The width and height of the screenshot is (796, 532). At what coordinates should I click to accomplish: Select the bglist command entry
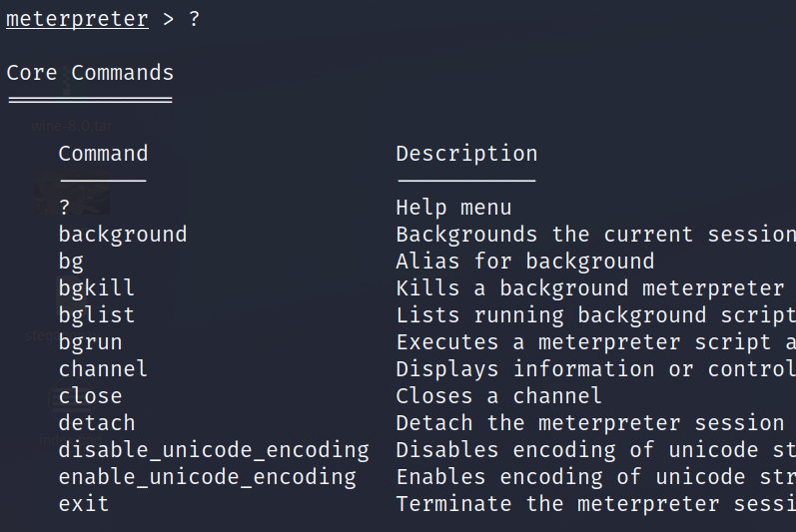click(x=97, y=315)
